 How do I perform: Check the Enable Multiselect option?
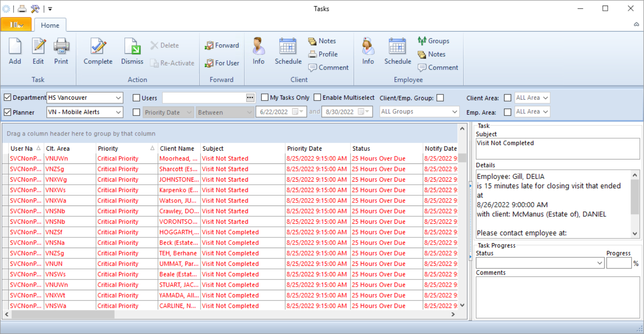317,97
